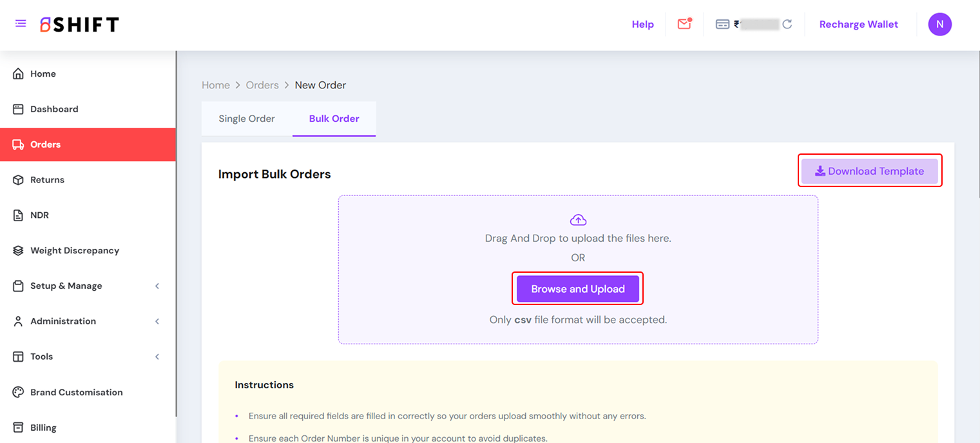Click the cloud upload icon
This screenshot has width=980, height=443.
pos(578,220)
